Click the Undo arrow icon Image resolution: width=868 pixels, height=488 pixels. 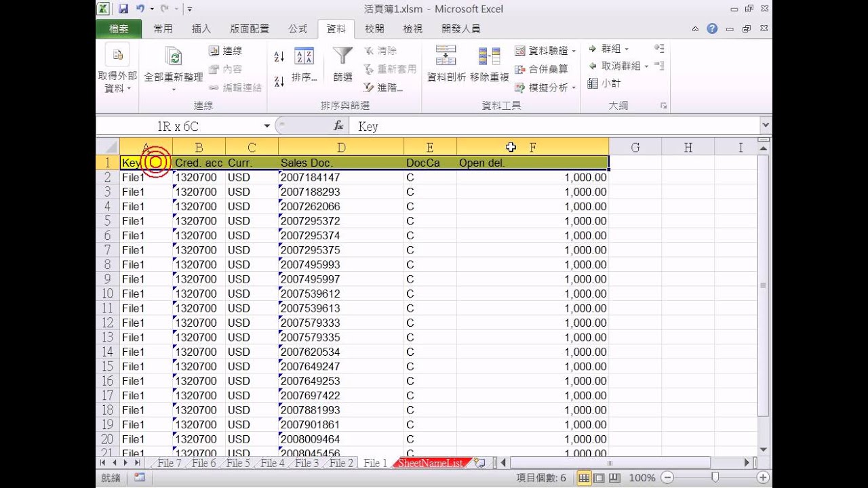pyautogui.click(x=140, y=9)
